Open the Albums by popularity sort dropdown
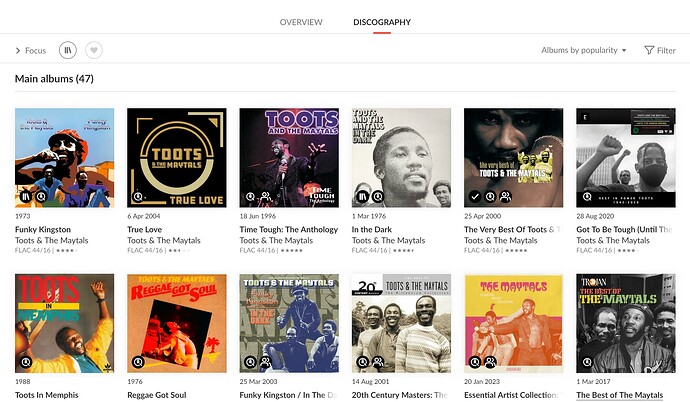Image resolution: width=690 pixels, height=402 pixels. coord(584,50)
